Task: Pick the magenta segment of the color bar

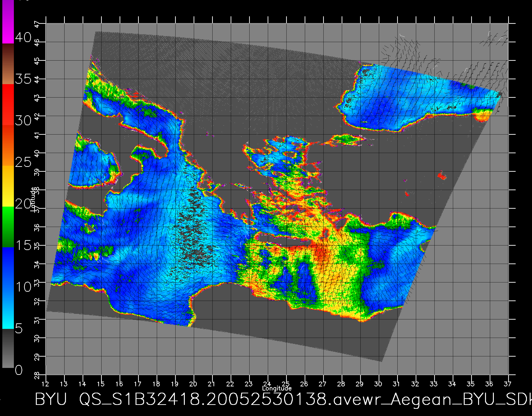Action: (8, 22)
